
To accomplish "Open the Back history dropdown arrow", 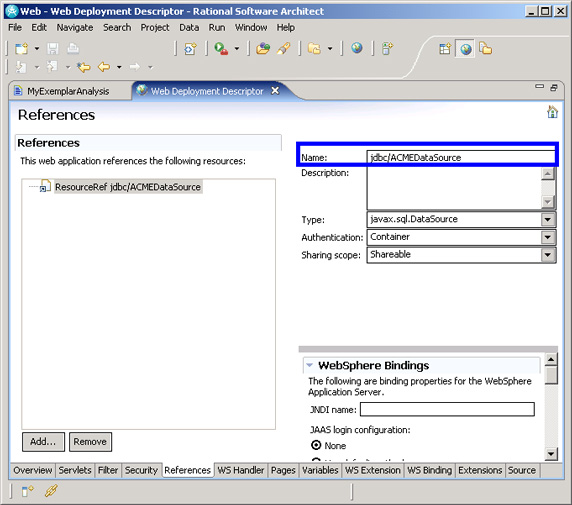I will point(119,67).
